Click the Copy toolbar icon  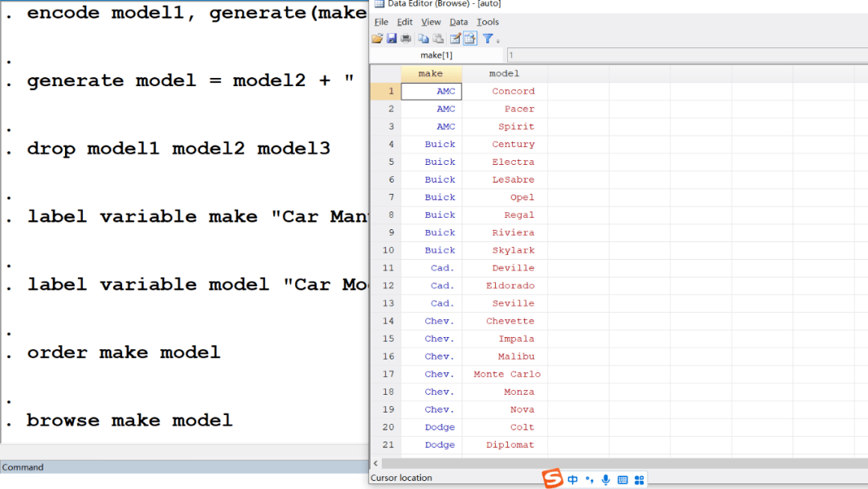[424, 39]
